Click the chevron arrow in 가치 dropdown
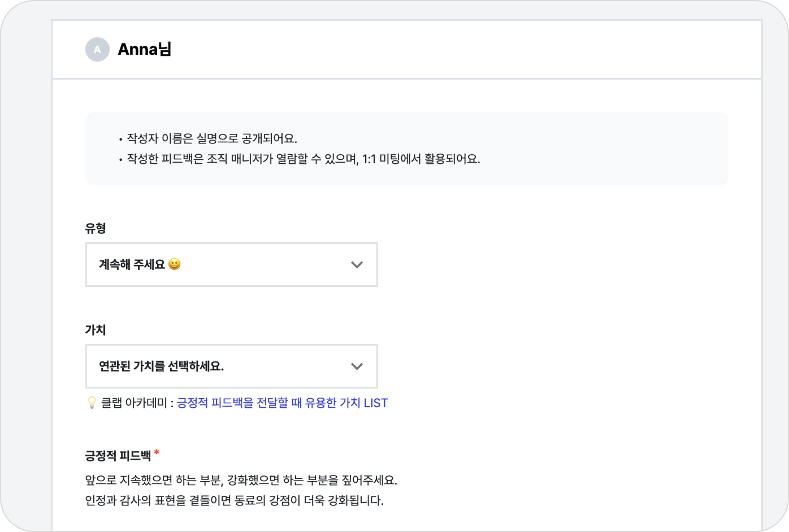Screen dimensions: 789x532 pyautogui.click(x=357, y=367)
